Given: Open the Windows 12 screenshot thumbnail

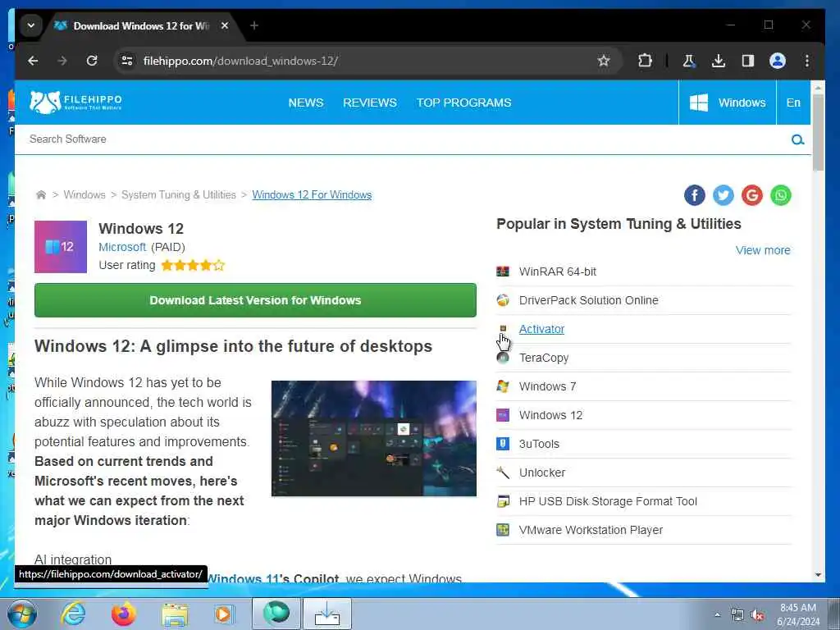Looking at the screenshot, I should click(x=374, y=438).
